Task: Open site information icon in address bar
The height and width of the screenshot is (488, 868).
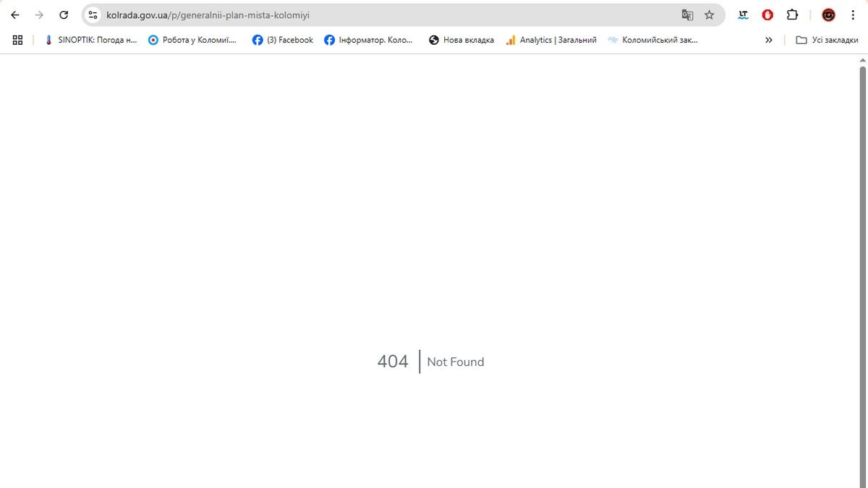Action: click(93, 15)
